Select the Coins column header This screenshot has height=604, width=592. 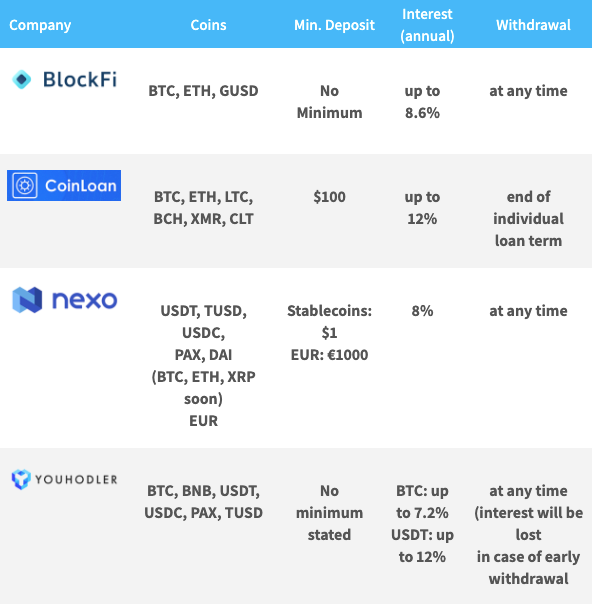[208, 25]
